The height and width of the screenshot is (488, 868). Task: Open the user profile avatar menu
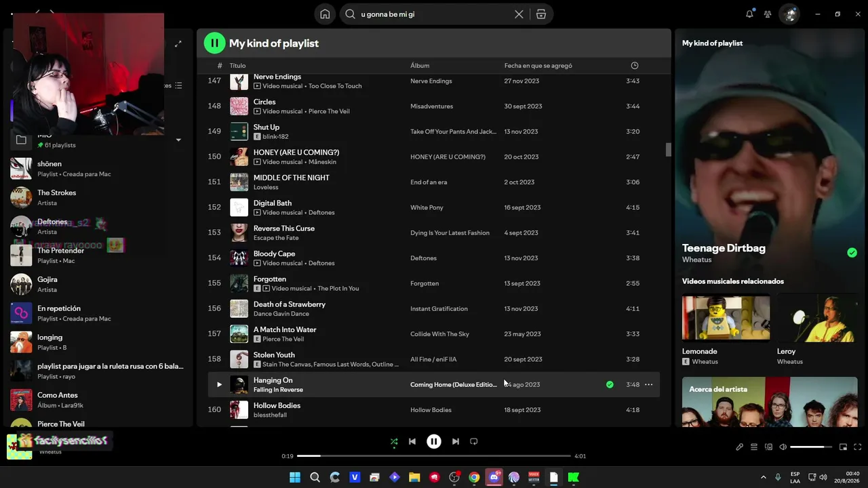point(789,14)
